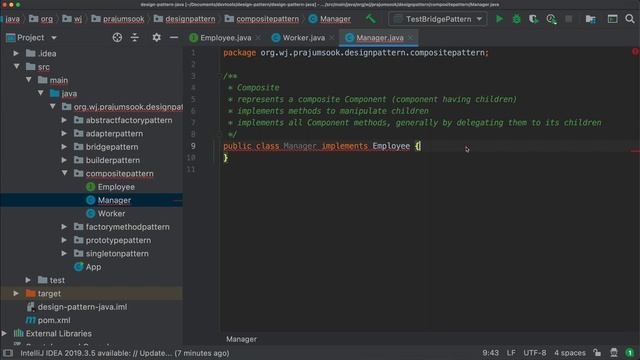Viewport: 640px width, 360px height.
Task: Click 4 spaces indent setting
Action: tap(570, 353)
